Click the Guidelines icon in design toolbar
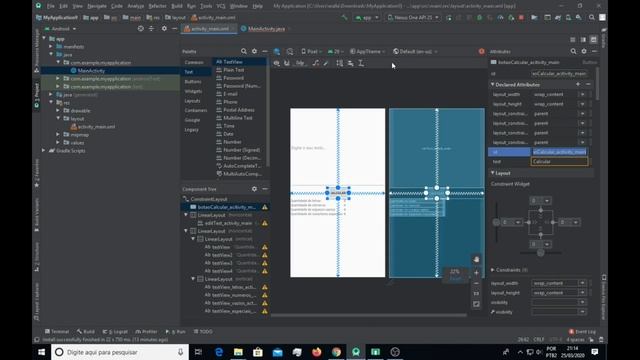 (361, 63)
